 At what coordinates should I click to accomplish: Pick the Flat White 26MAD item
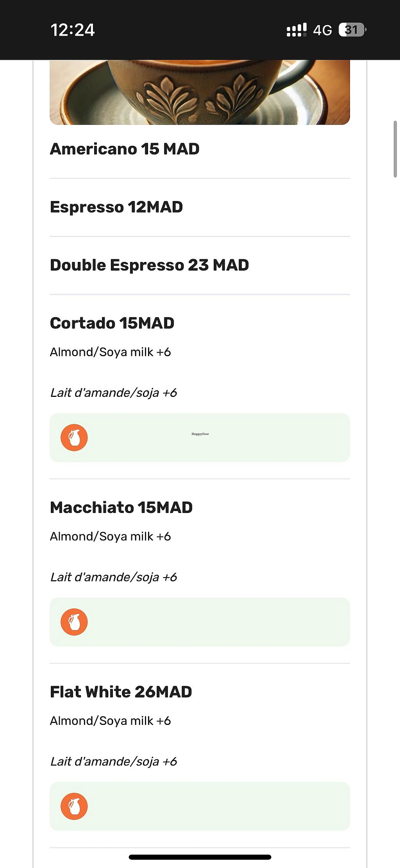pos(121,692)
